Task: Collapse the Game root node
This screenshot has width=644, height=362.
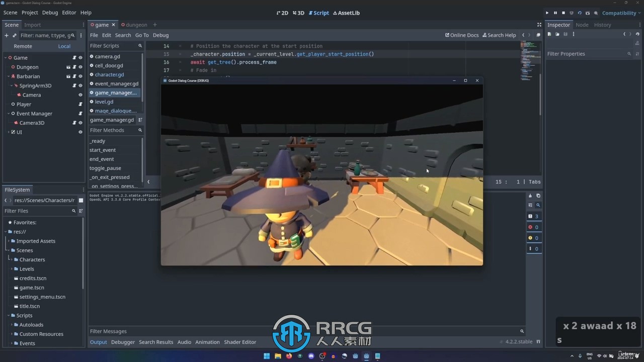Action: point(5,58)
